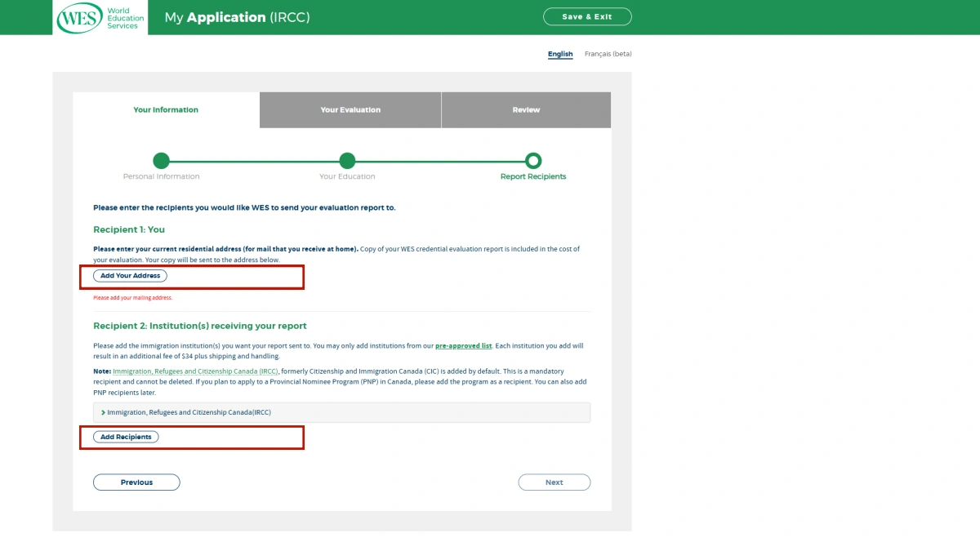Click the 'Please add your mailing address.' error message
Image resolution: width=980 pixels, height=538 pixels.
132,298
